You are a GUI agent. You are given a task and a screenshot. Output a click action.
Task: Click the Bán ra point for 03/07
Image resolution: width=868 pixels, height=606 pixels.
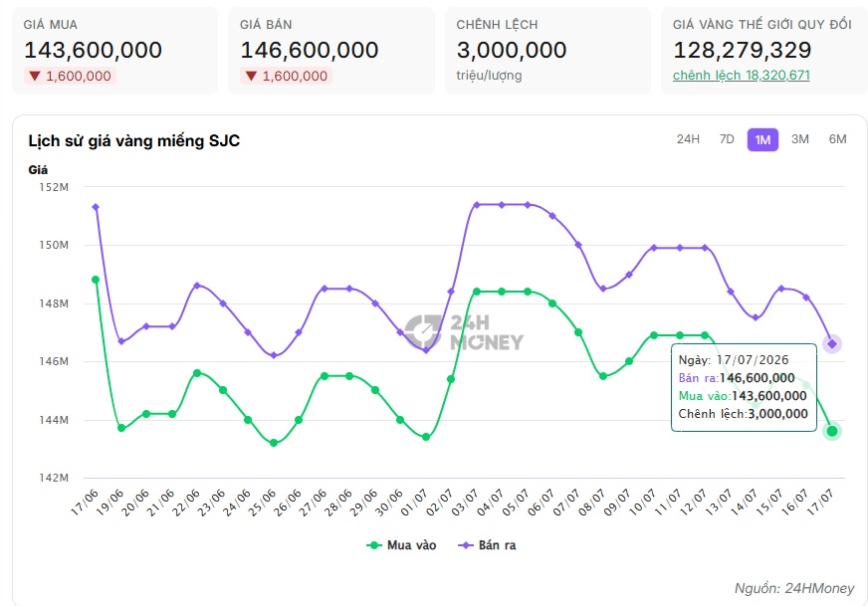477,205
